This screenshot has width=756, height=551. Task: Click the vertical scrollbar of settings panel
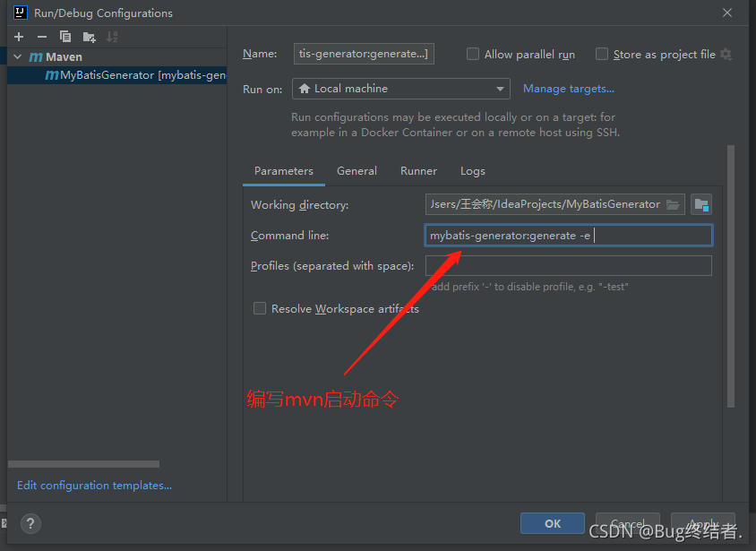[730, 276]
